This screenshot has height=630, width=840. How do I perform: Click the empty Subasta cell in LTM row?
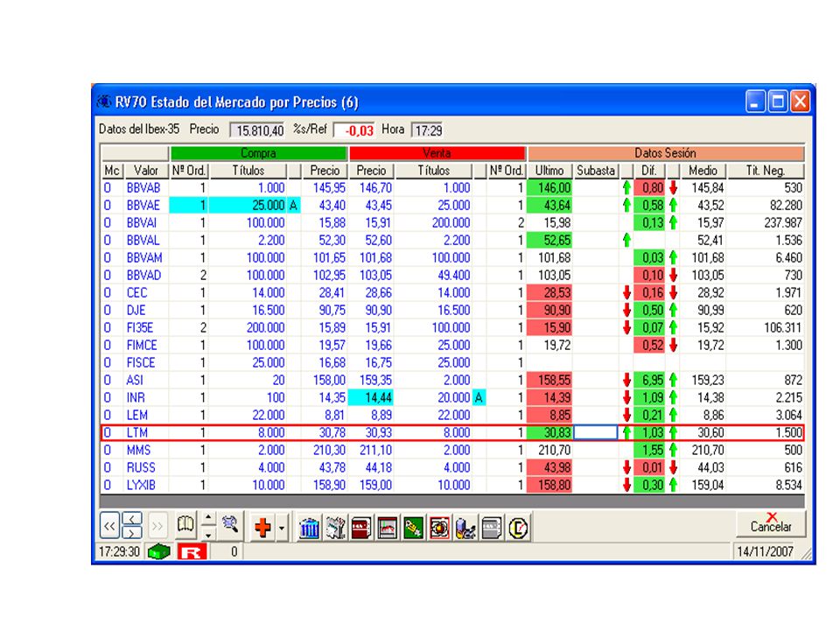[596, 432]
